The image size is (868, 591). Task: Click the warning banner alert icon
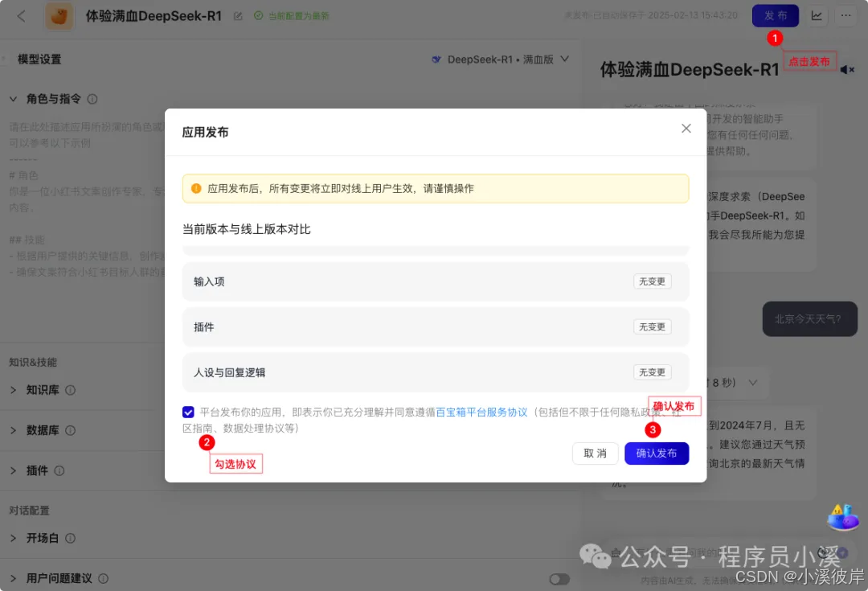coord(196,188)
